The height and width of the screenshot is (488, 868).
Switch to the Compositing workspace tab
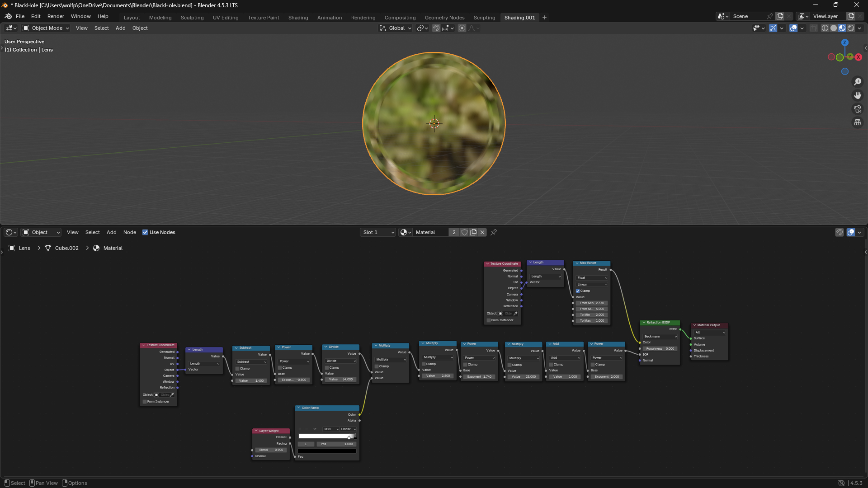[x=400, y=18]
